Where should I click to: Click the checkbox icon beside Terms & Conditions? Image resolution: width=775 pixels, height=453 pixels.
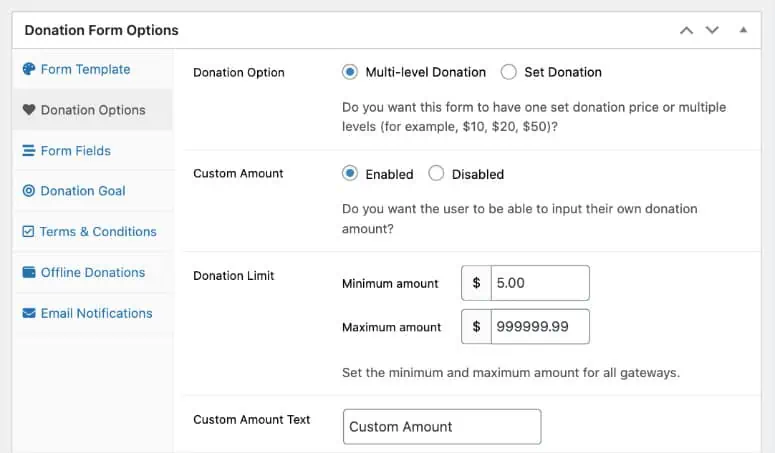coord(28,231)
